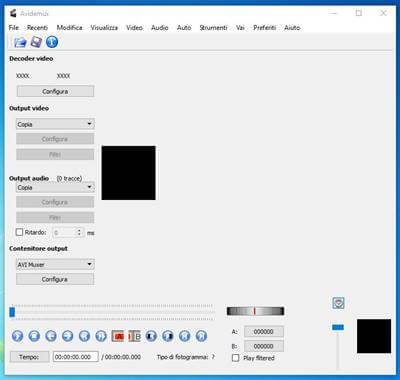The image size is (400, 380).
Task: Click the timeline navigation slider handle
Action: 12,312
